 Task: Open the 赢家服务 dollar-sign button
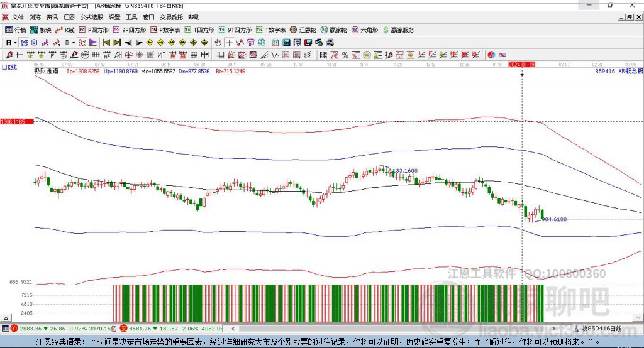click(397, 30)
